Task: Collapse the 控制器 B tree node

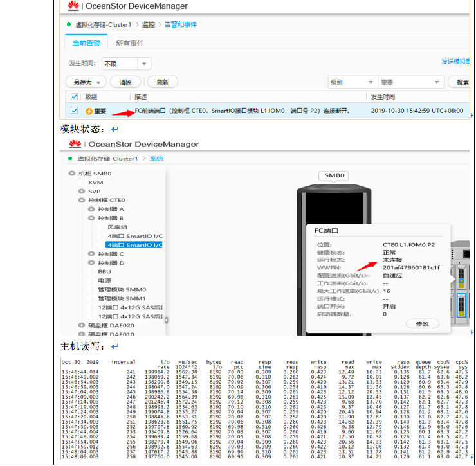Action: (x=91, y=218)
